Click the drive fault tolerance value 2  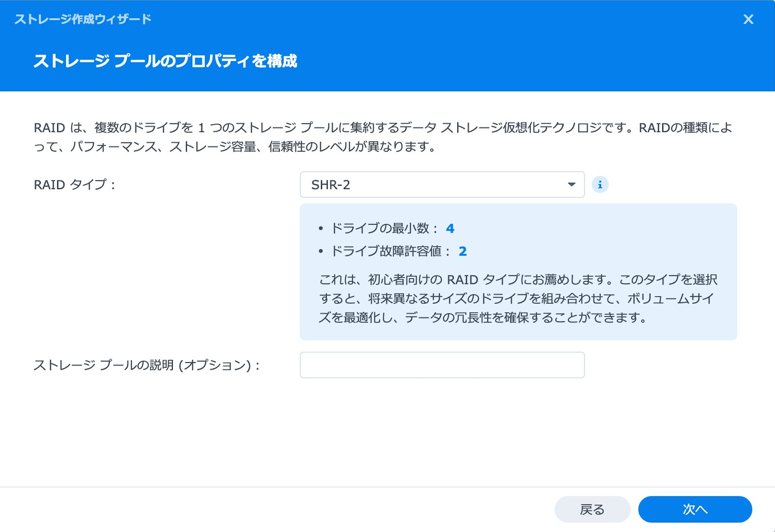click(x=463, y=251)
